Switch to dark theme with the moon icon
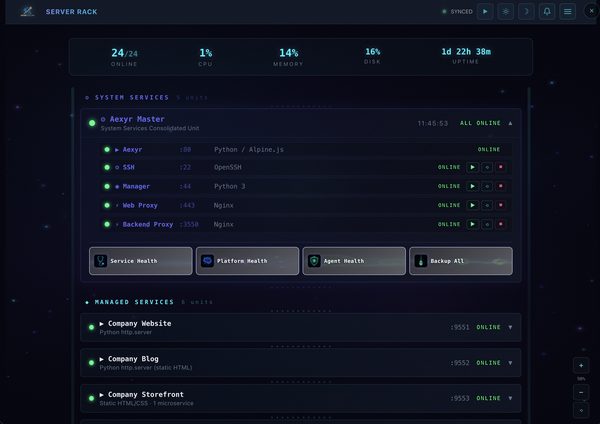This screenshot has height=424, width=600. (526, 11)
